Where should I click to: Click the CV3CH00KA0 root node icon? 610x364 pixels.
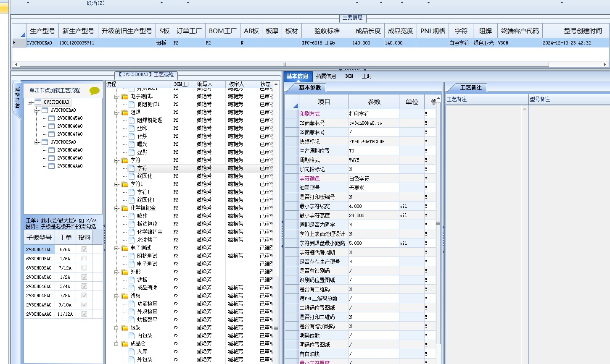[x=38, y=102]
